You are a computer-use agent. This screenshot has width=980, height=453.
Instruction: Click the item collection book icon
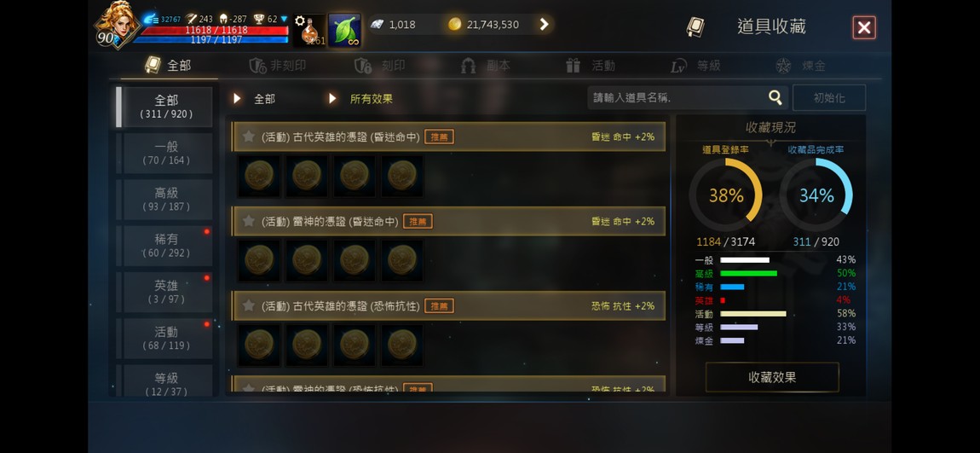[x=695, y=27]
